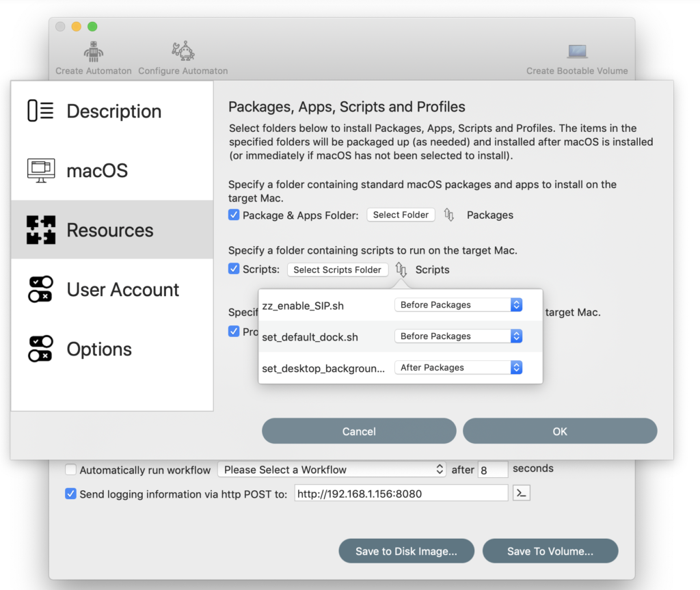700x590 pixels.
Task: Click the Select Folder button
Action: click(401, 215)
